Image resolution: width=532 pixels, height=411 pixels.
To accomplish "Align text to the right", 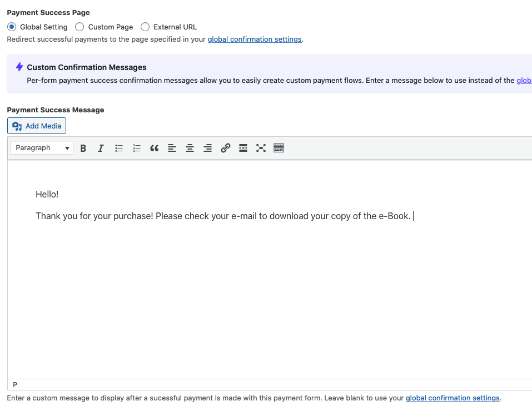I will point(208,148).
